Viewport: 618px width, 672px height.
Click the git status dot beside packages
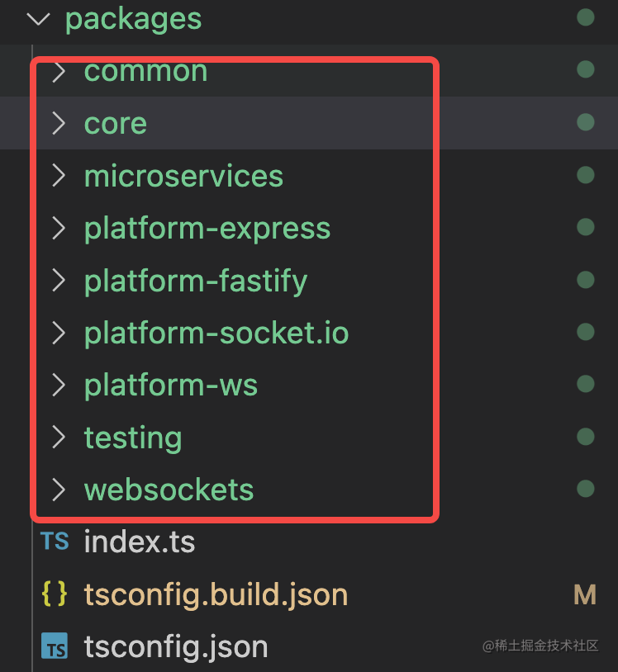point(586,17)
